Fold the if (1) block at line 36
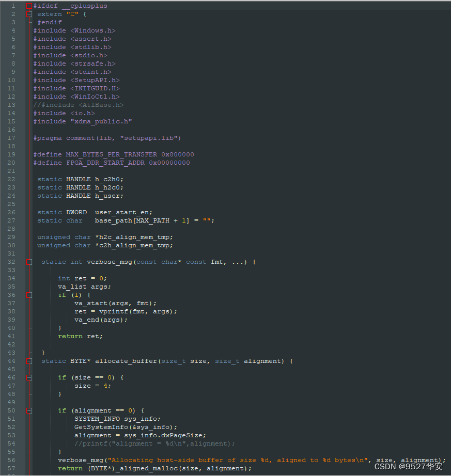451x476 pixels. [29, 295]
